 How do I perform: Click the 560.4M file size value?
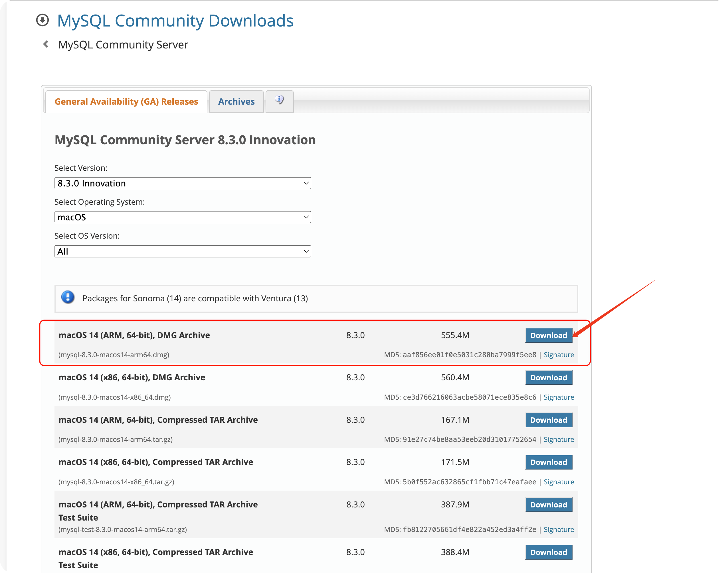[455, 377]
